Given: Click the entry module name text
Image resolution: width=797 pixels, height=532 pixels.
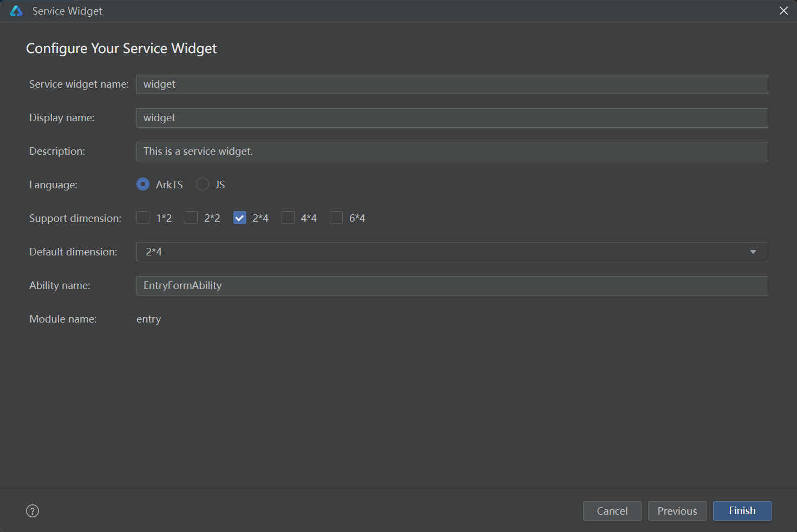Looking at the screenshot, I should point(149,319).
